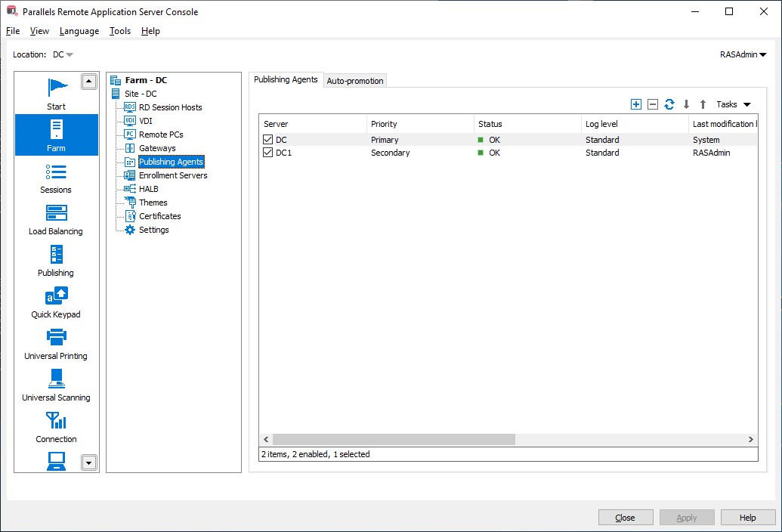Click the Gateways tree icon
This screenshot has height=532, width=782.
click(x=130, y=148)
